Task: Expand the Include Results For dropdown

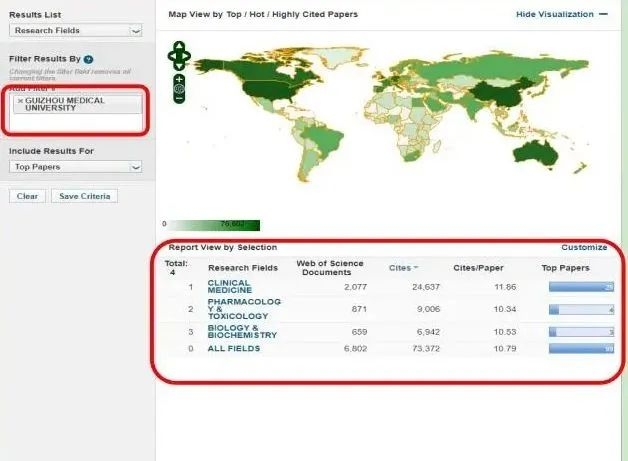Action: coord(77,167)
